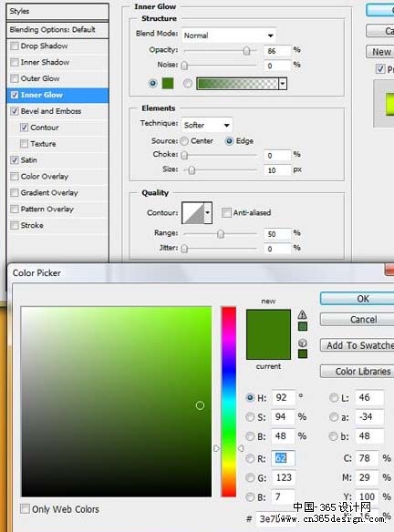Image resolution: width=394 pixels, height=532 pixels.
Task: Click the circular marker in the color field
Action: coord(200,405)
